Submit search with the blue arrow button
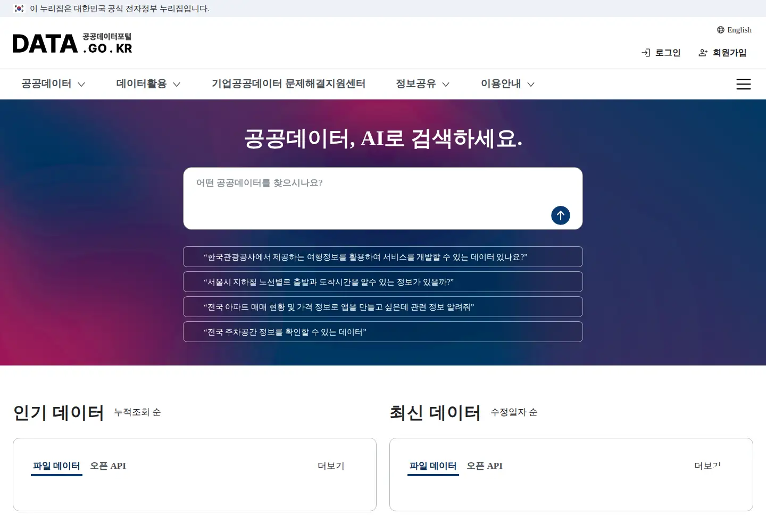This screenshot has height=532, width=766. [561, 215]
